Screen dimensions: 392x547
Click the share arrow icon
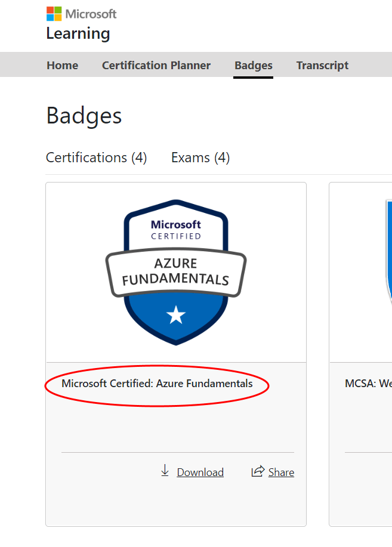coord(258,471)
